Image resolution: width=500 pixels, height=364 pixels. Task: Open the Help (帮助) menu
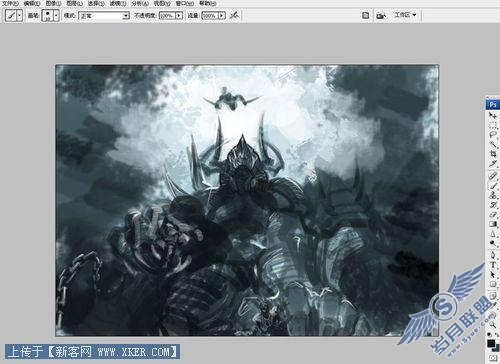(x=207, y=3)
